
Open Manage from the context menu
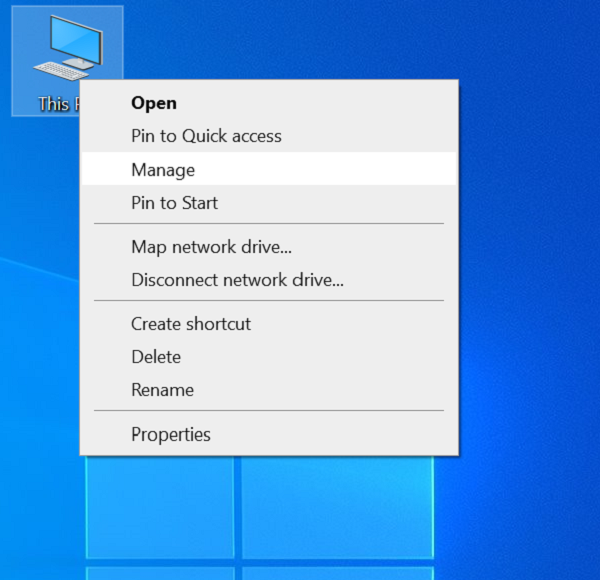(163, 170)
